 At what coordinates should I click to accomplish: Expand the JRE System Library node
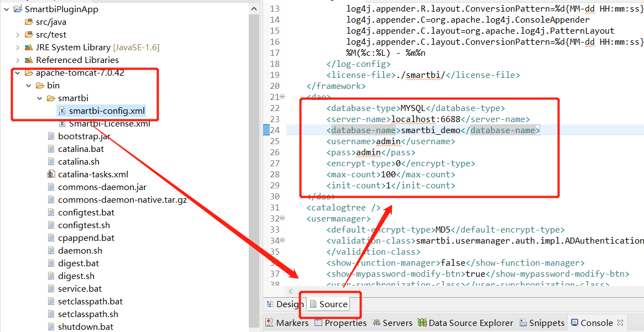tap(17, 47)
